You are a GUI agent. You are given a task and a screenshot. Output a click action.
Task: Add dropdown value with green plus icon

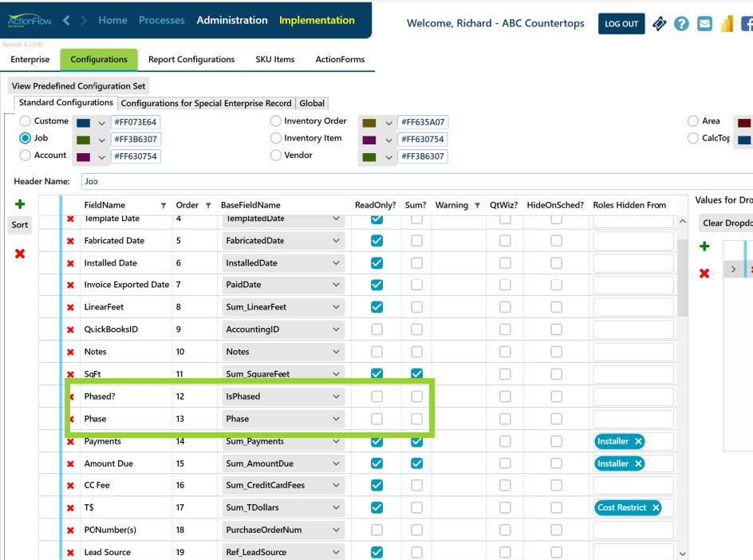point(704,246)
